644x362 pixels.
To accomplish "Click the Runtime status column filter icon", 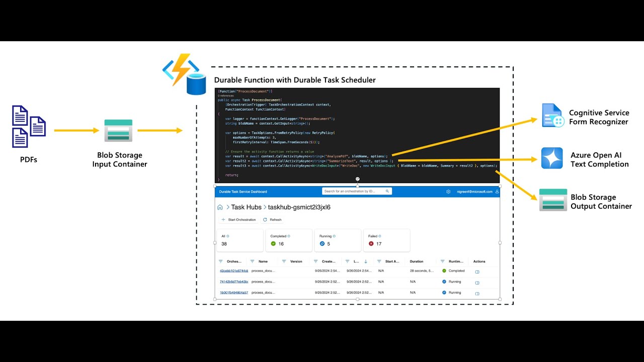I will coord(443,261).
